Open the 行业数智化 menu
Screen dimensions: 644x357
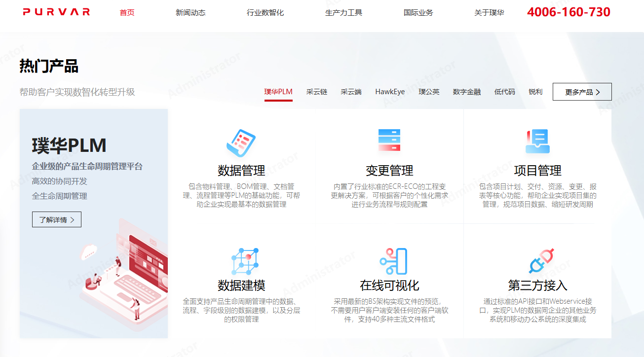(265, 12)
